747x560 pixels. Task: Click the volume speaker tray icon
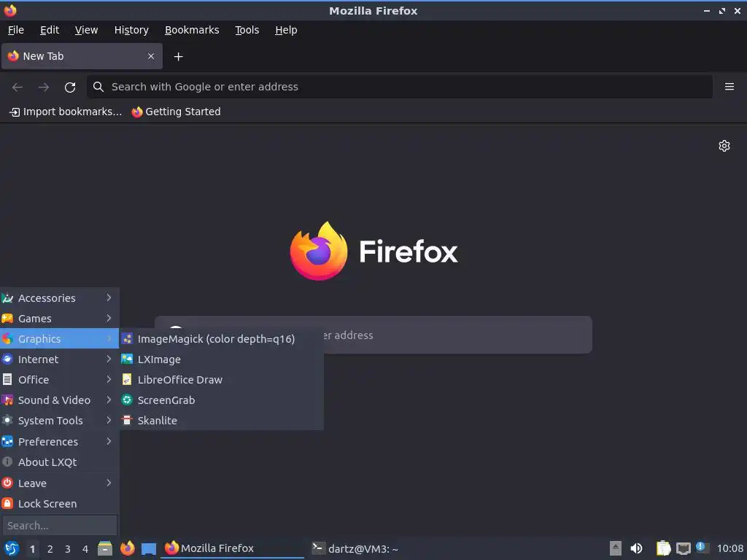click(636, 548)
